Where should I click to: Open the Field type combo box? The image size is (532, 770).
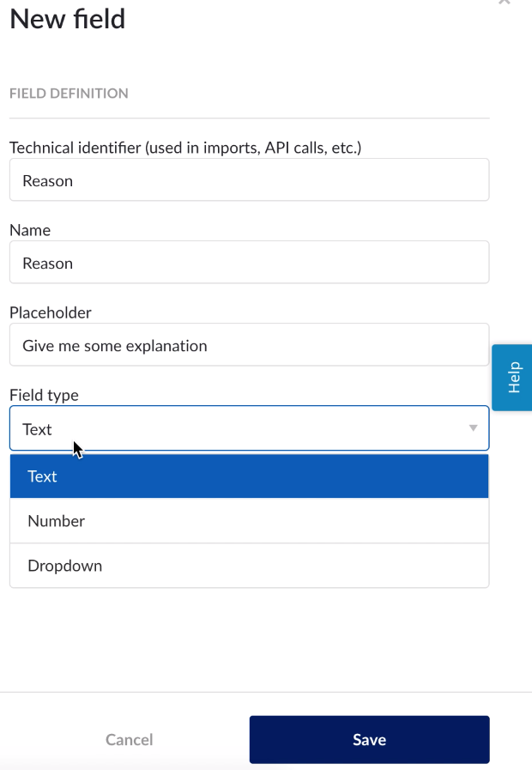249,428
